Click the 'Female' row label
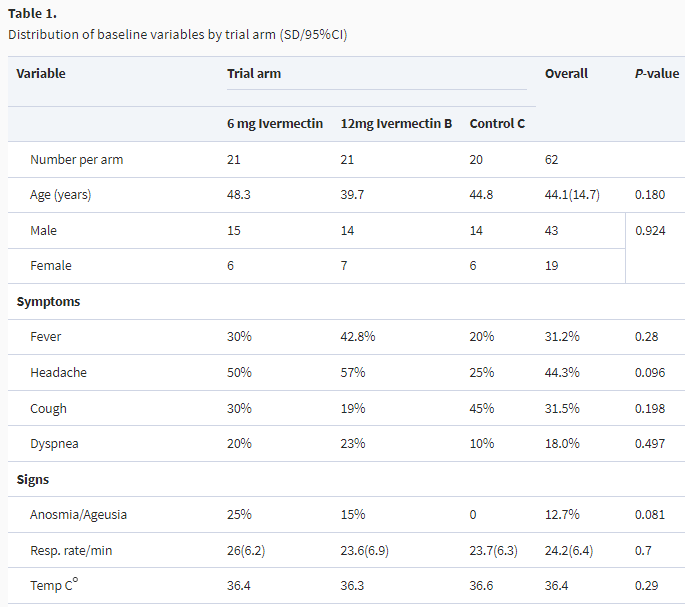The width and height of the screenshot is (685, 607). pyautogui.click(x=51, y=266)
